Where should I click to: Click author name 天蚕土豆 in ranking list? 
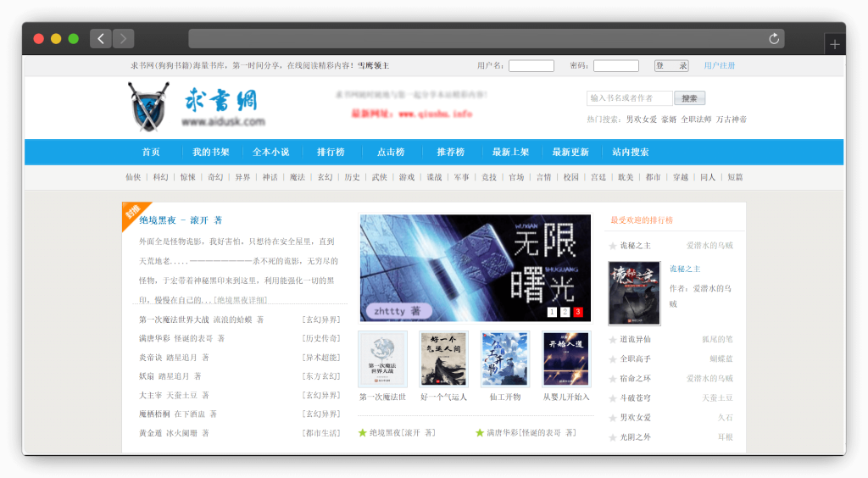click(x=717, y=398)
